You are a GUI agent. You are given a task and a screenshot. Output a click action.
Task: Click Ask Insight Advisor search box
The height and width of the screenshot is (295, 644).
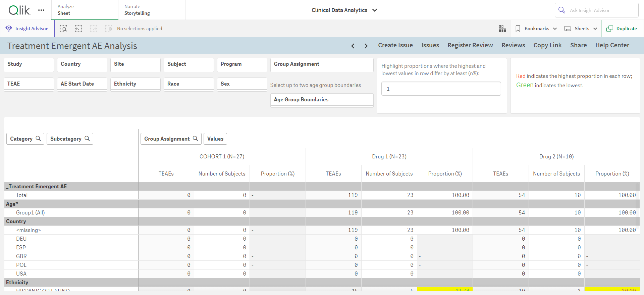point(597,10)
